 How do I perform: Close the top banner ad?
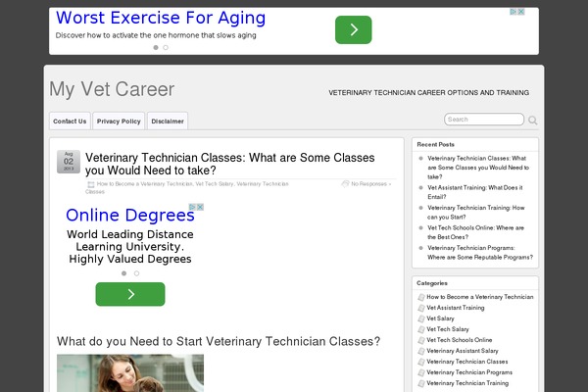click(521, 12)
